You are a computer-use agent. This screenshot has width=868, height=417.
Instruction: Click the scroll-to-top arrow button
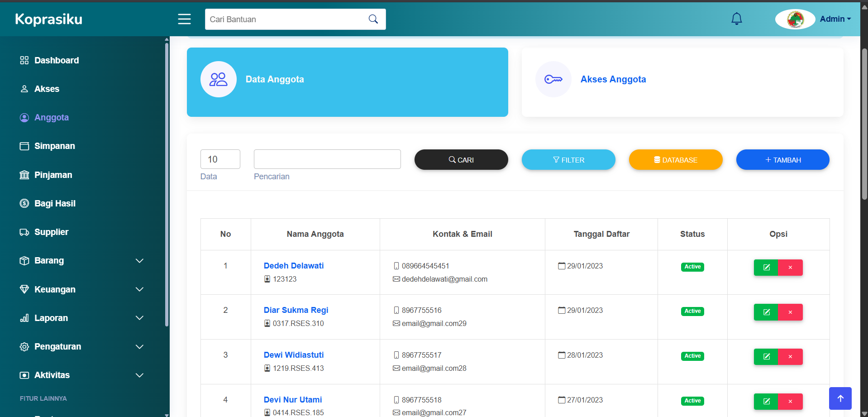tap(840, 398)
